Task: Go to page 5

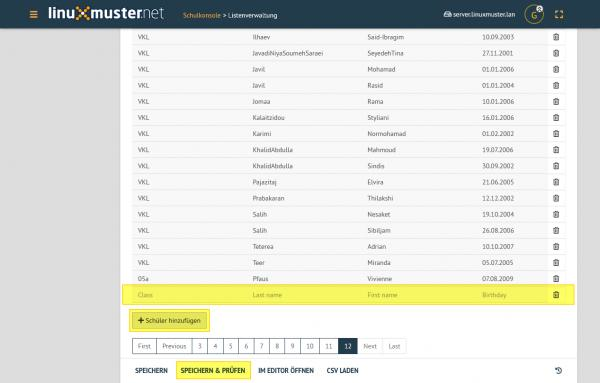Action: click(231, 346)
